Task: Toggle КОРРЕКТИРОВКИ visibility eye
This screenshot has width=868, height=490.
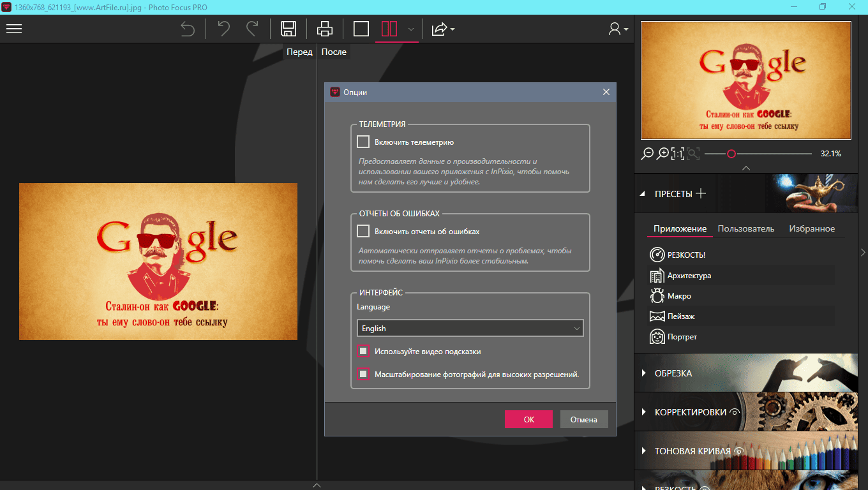Action: pyautogui.click(x=735, y=412)
